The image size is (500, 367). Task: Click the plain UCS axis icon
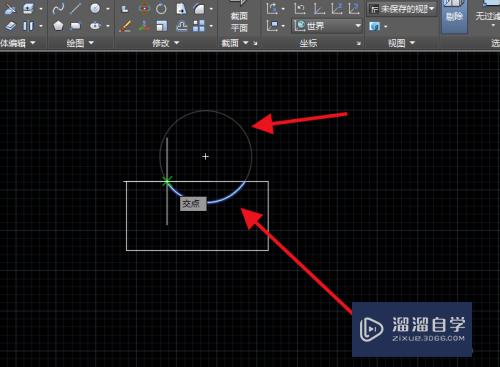point(319,9)
